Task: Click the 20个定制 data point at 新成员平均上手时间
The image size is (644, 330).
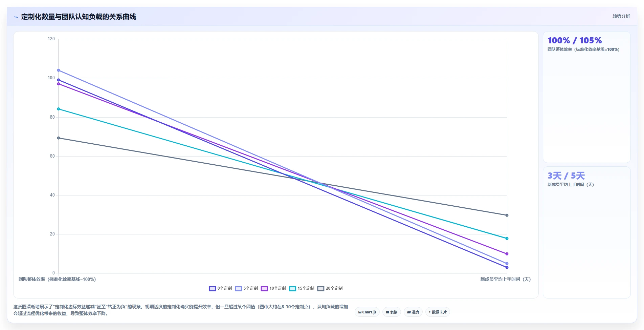Action: pos(507,215)
